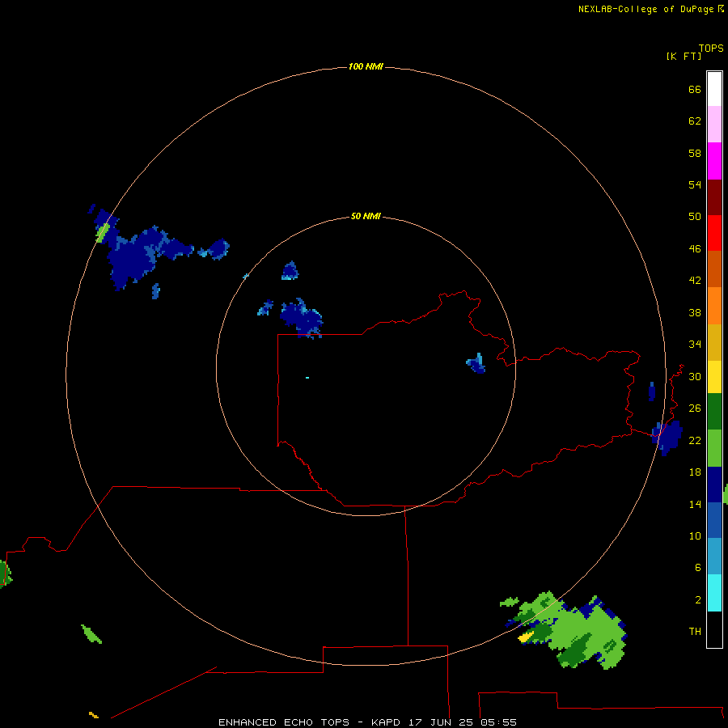Click the '18' legend value

695,472
